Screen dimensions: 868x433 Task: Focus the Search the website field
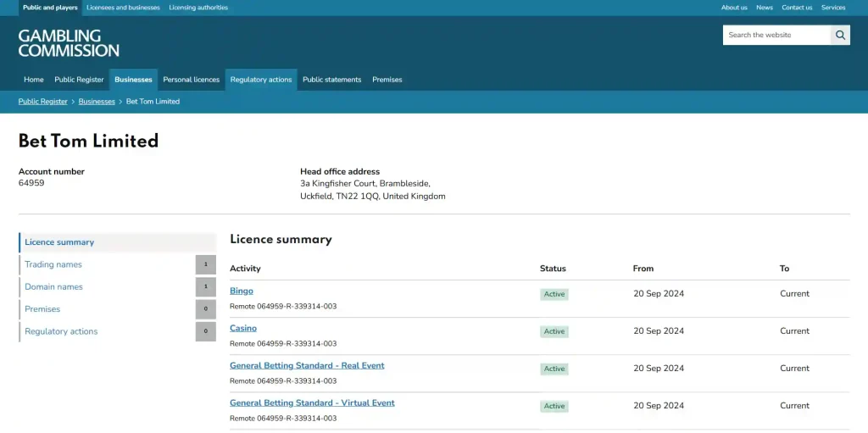pyautogui.click(x=776, y=35)
